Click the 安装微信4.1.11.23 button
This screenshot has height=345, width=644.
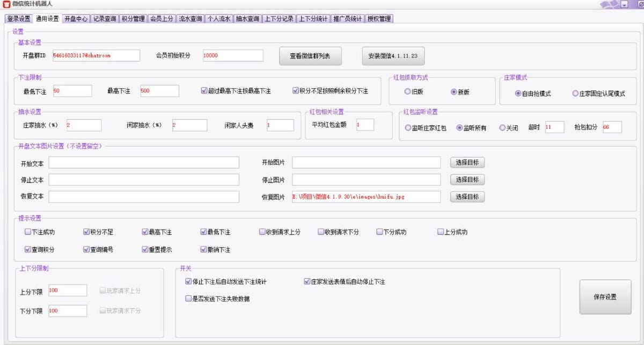(393, 56)
